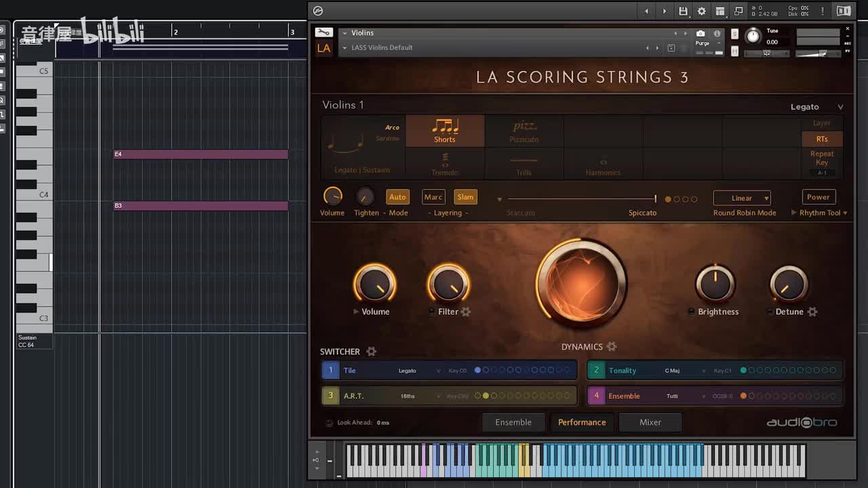This screenshot has height=488, width=868.
Task: Toggle Auto tighten mode
Action: click(397, 197)
